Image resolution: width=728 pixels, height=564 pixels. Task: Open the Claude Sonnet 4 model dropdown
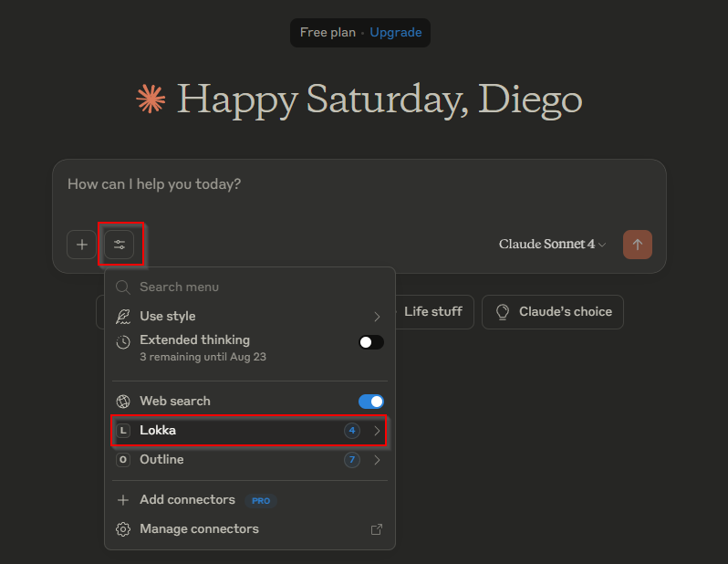tap(552, 245)
